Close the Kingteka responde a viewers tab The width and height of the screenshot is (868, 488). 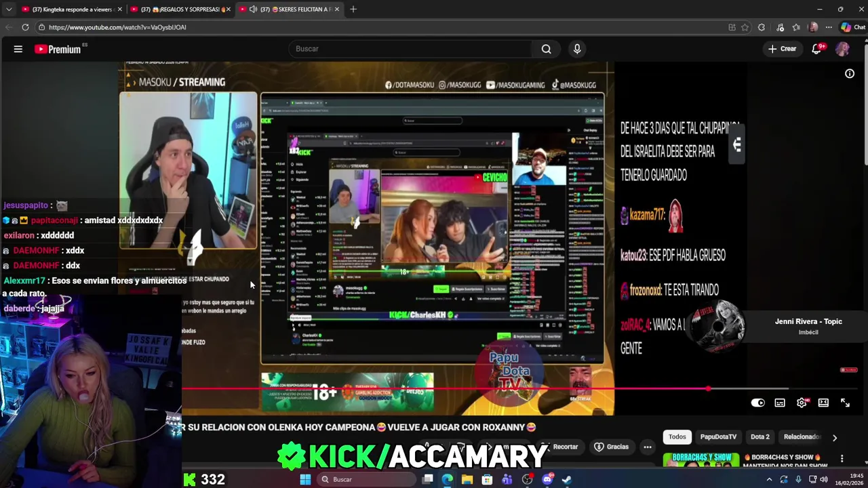(x=119, y=9)
